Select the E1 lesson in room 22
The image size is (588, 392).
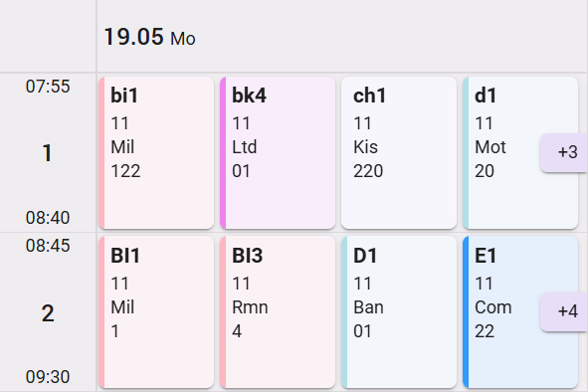520,312
